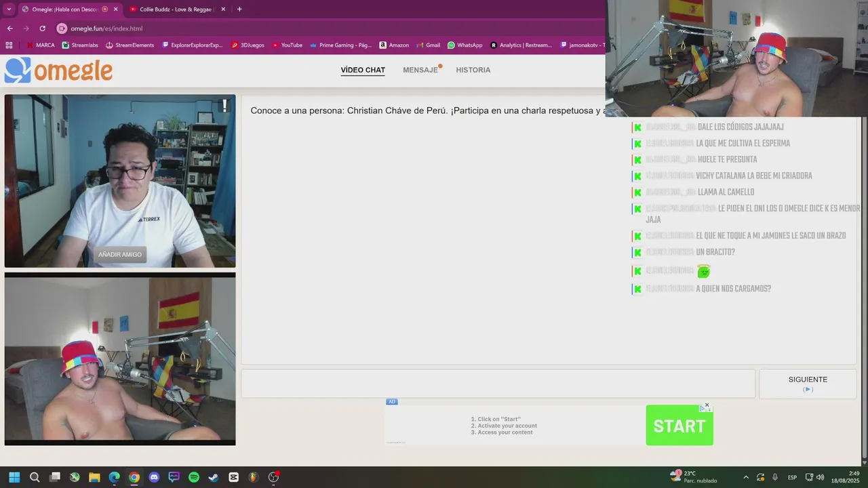Close the Omegle tab
Viewport: 868px width, 488px height.
tap(115, 9)
